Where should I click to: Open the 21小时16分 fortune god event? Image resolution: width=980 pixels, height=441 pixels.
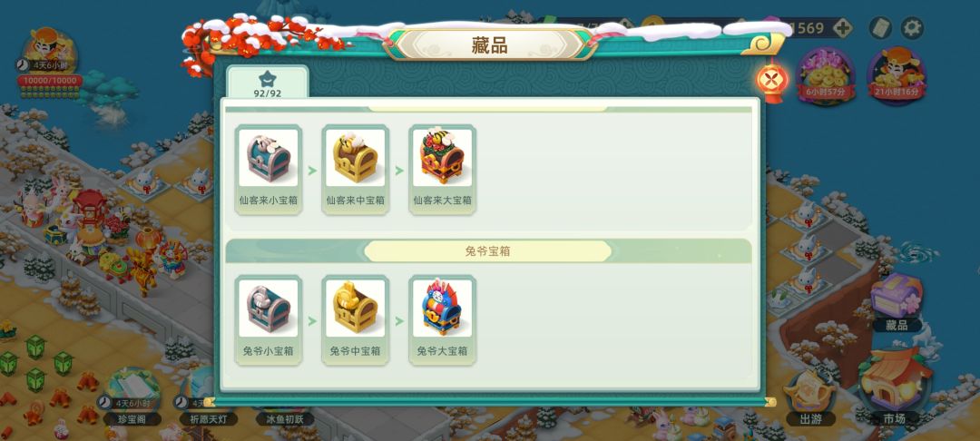point(897,75)
